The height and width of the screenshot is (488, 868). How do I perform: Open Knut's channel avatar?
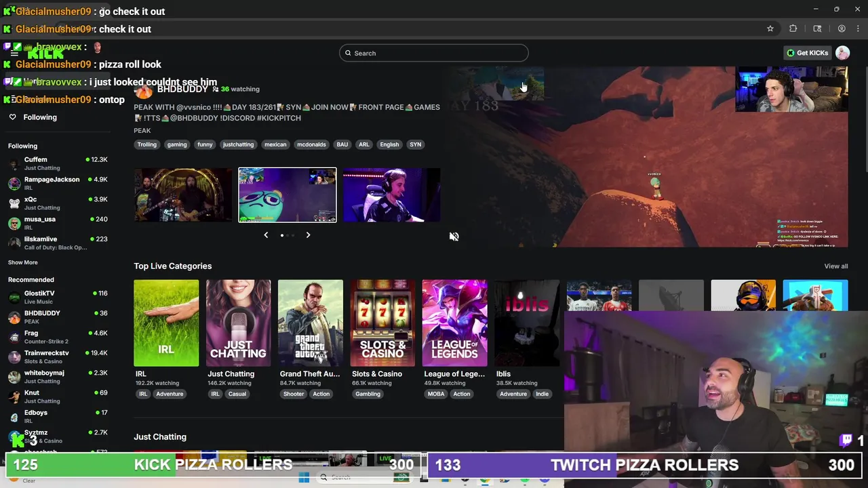(14, 396)
